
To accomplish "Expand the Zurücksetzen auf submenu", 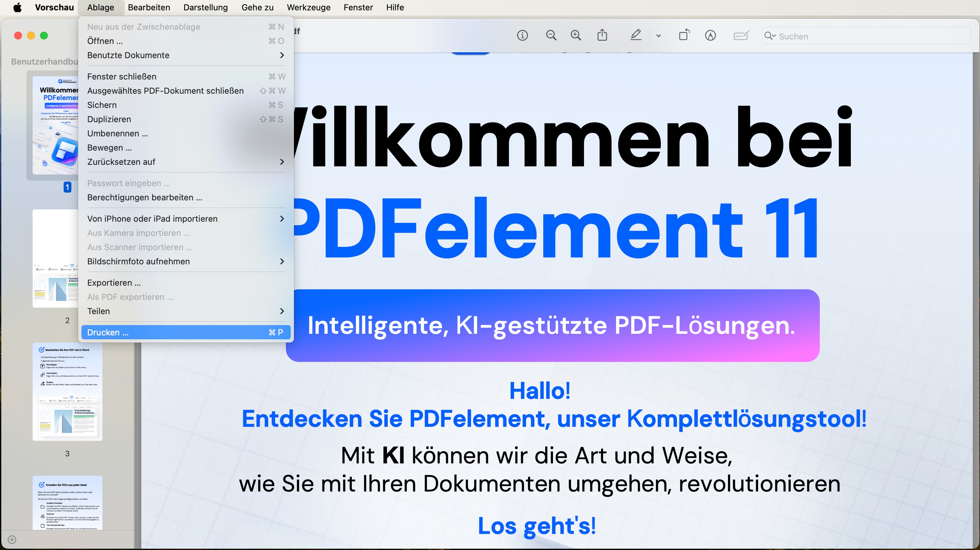I will (x=186, y=162).
